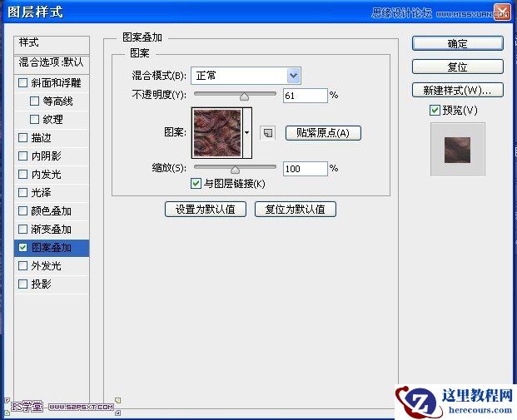This screenshot has height=420, width=517.
Task: Click 设置为默认值 button
Action: 206,210
